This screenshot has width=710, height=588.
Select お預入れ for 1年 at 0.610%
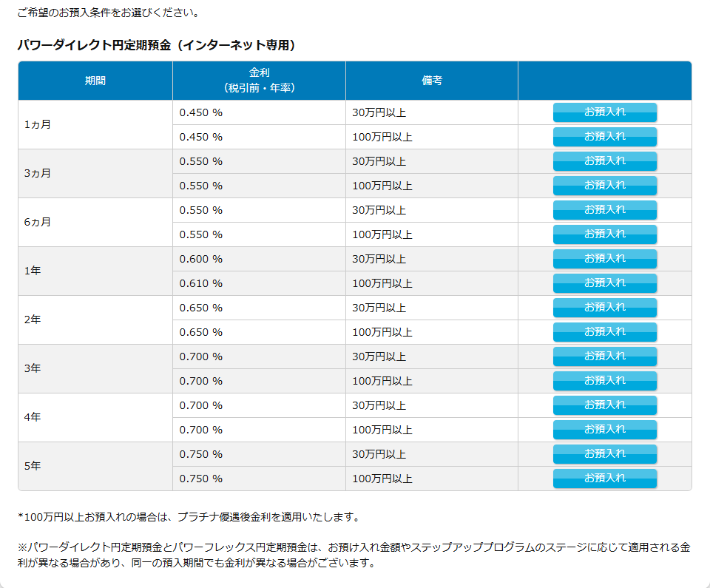pos(604,283)
